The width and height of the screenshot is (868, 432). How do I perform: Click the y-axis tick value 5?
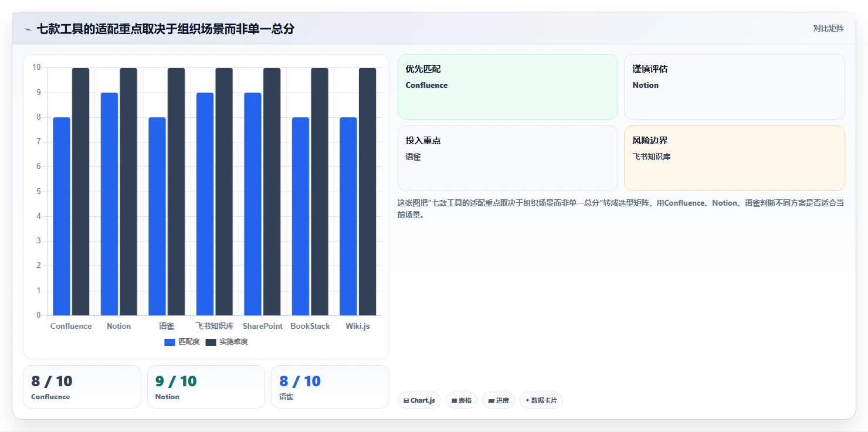(x=39, y=192)
